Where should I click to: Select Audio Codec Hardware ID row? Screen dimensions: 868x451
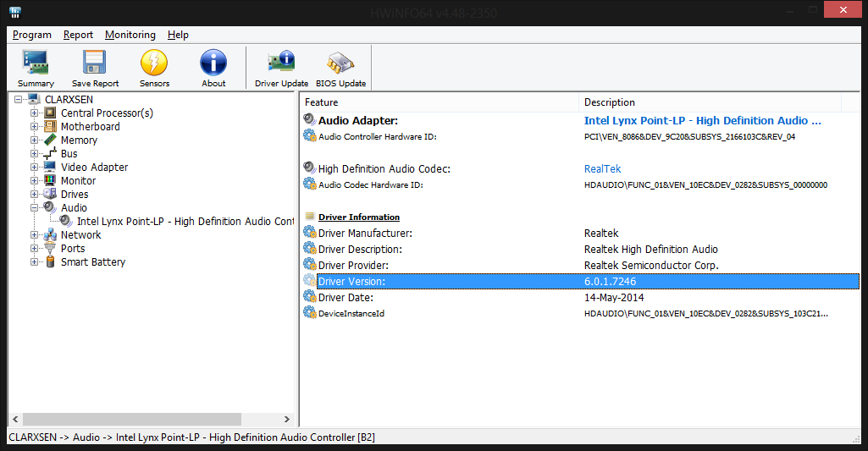580,184
